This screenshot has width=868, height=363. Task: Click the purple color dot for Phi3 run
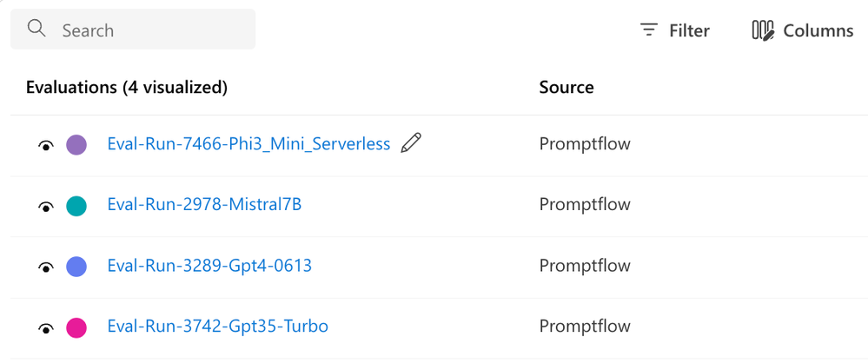click(76, 145)
